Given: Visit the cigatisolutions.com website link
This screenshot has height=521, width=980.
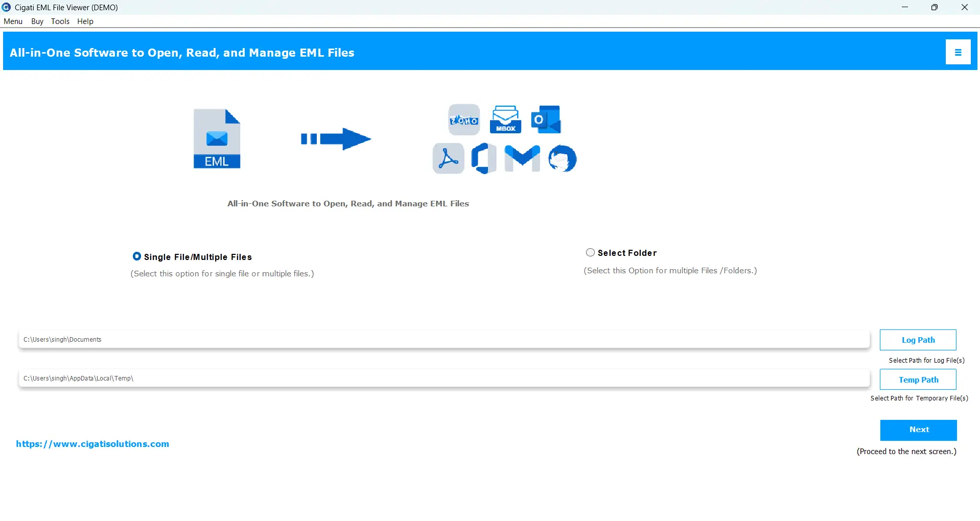Looking at the screenshot, I should pos(92,444).
